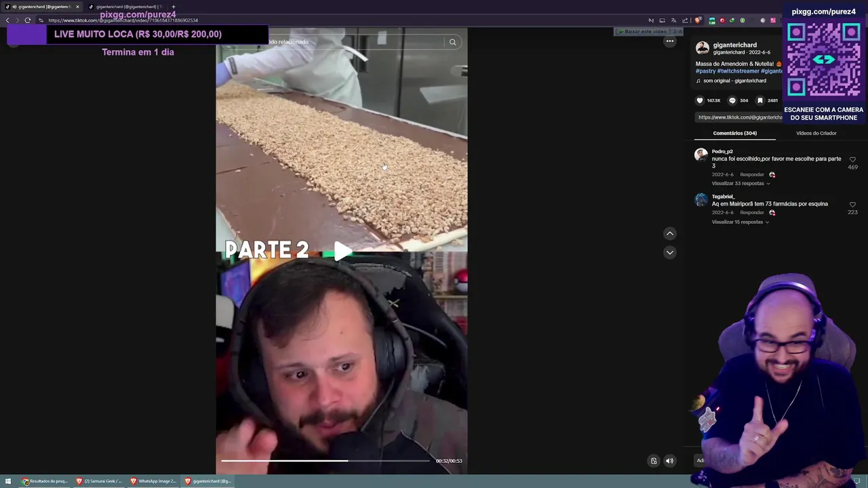The width and height of the screenshot is (868, 488).
Task: Click the share page icon in toolbar
Action: pyautogui.click(x=685, y=20)
